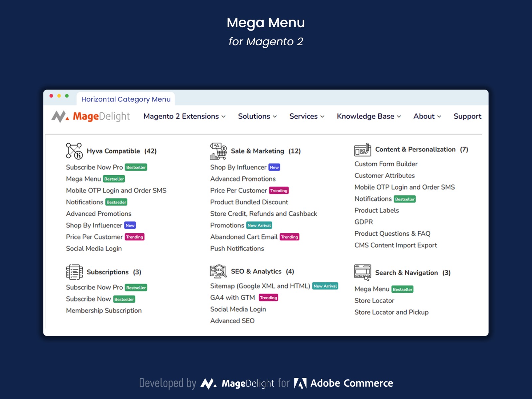Open the Support menu item
The width and height of the screenshot is (532, 399).
[x=467, y=116]
